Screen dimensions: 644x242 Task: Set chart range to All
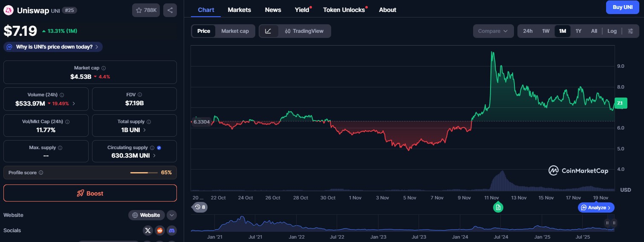point(594,31)
